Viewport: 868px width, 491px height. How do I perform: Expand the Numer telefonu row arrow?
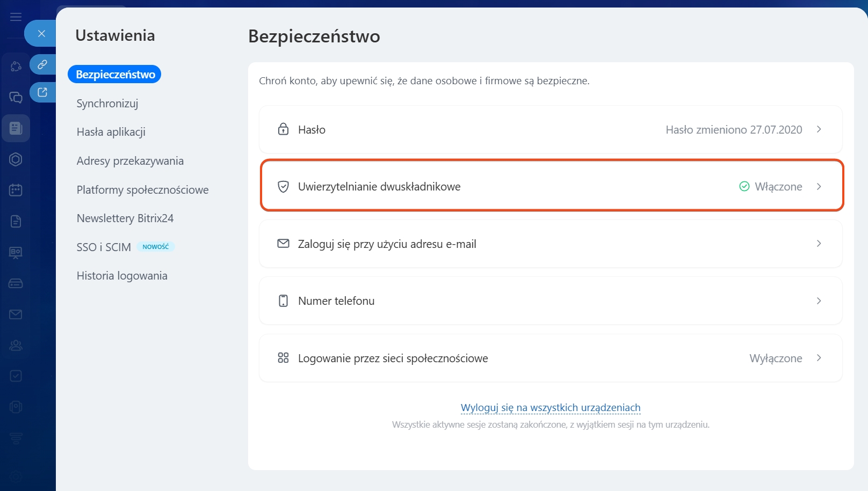(819, 301)
